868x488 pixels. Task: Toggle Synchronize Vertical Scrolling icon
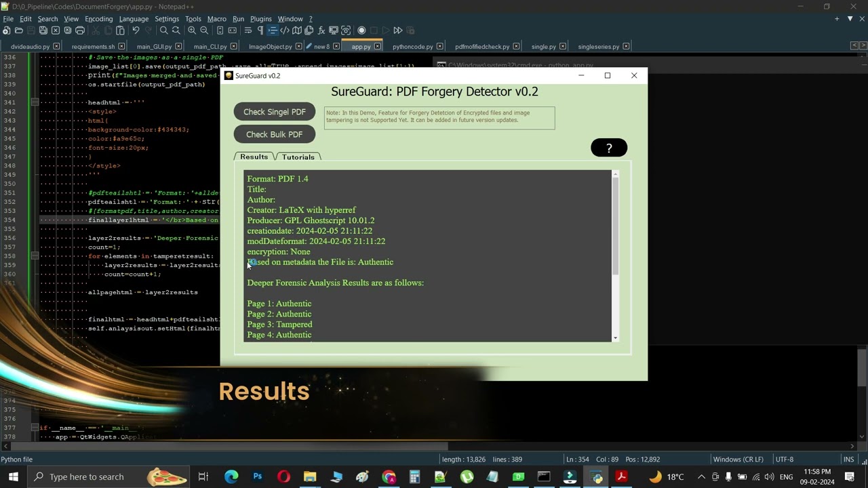tap(220, 30)
